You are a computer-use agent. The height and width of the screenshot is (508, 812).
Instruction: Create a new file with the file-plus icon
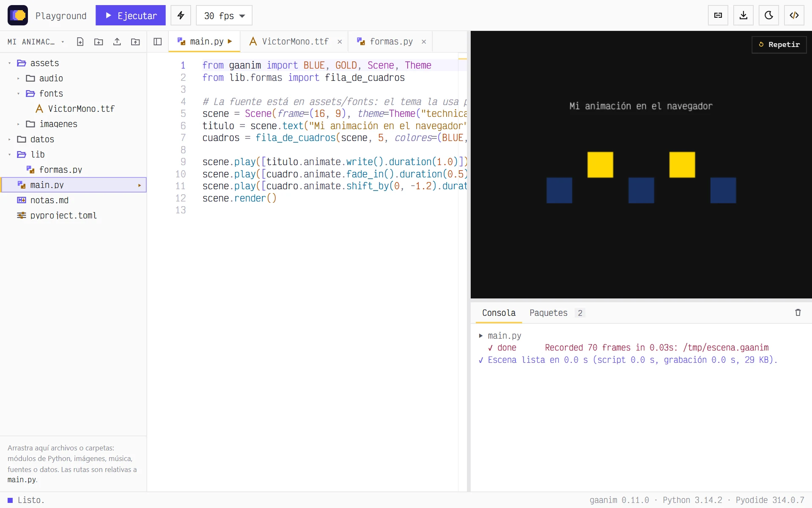pyautogui.click(x=80, y=41)
